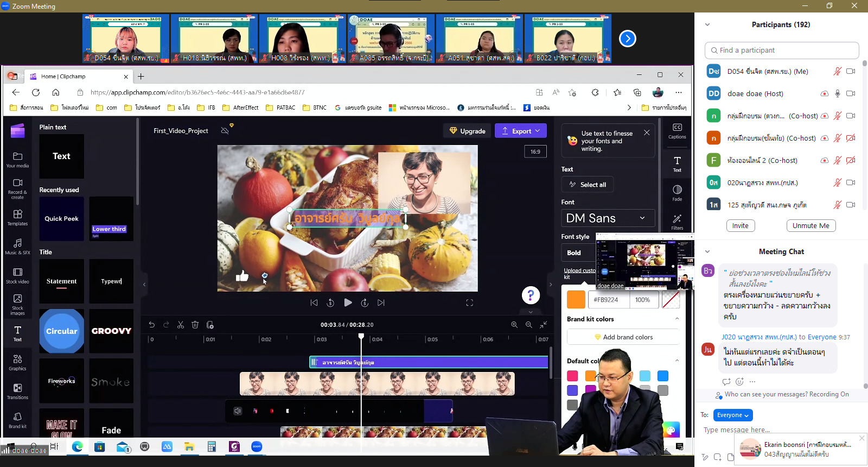Enter fullscreen preview mode
Image resolution: width=868 pixels, height=467 pixels.
point(470,303)
